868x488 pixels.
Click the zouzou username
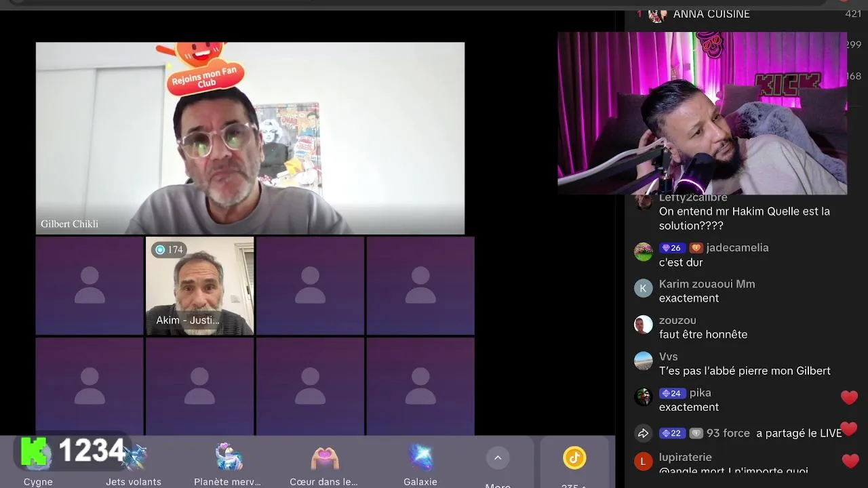[x=677, y=320]
